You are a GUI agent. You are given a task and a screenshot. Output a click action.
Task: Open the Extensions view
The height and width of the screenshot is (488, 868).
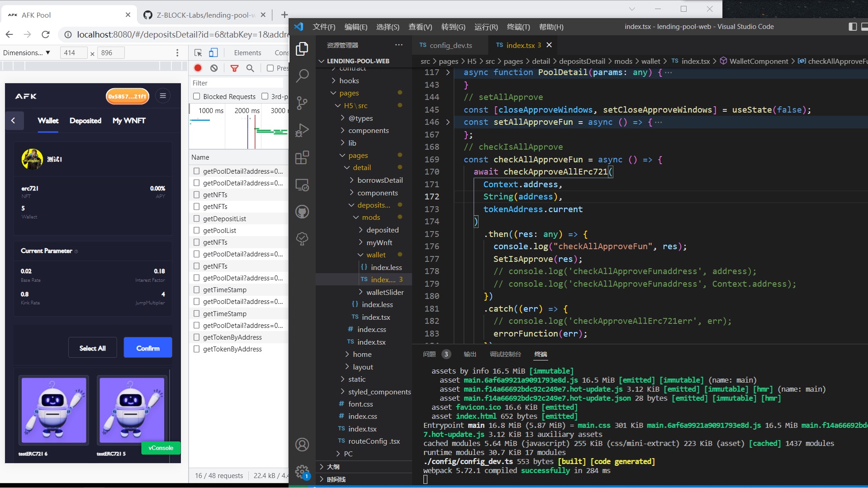tap(302, 157)
